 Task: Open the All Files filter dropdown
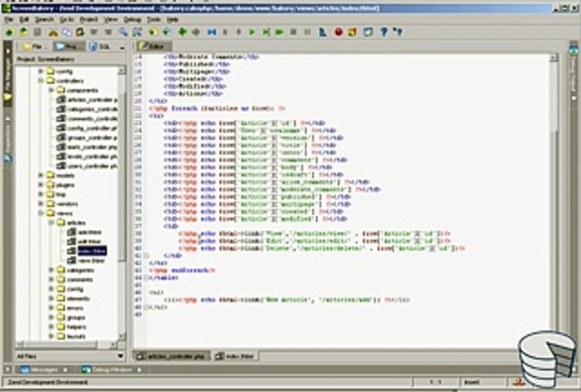pyautogui.click(x=120, y=357)
